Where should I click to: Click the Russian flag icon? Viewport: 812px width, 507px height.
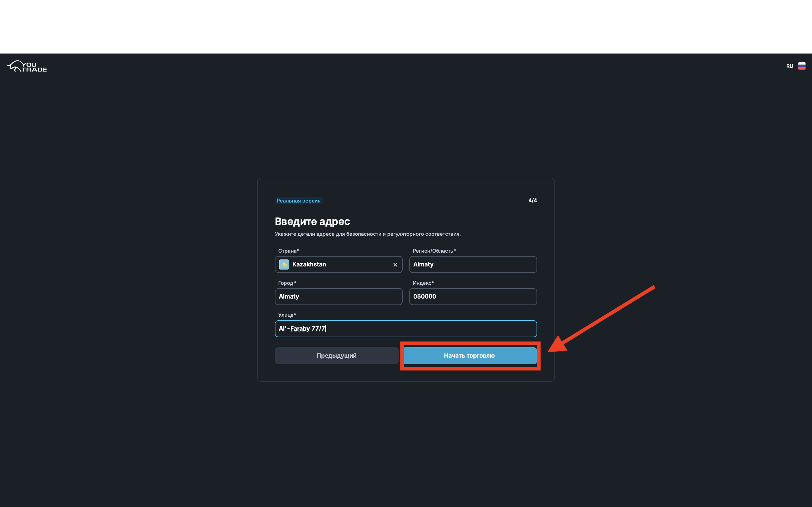point(802,66)
